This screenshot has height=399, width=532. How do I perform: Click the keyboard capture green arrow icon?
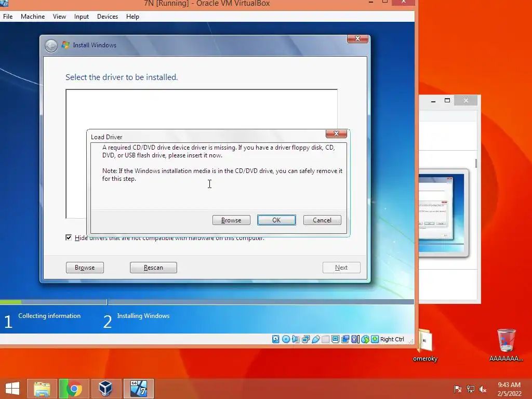pyautogui.click(x=375, y=339)
